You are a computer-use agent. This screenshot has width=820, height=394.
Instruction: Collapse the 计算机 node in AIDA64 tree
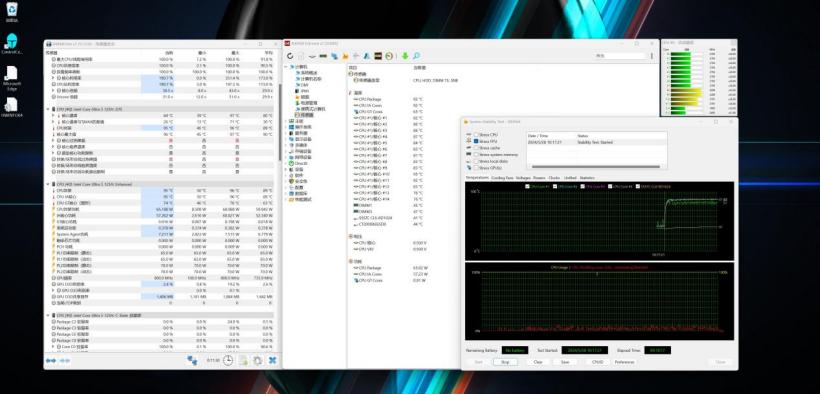(286, 67)
